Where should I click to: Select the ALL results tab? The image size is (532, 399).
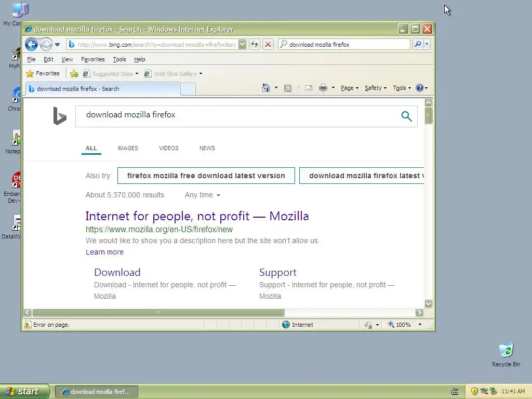pyautogui.click(x=91, y=148)
